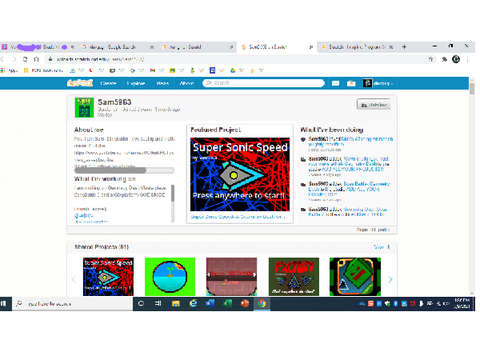Viewport: 480px width, 360px height.
Task: Switch to the third browser tab
Action: pos(198,47)
